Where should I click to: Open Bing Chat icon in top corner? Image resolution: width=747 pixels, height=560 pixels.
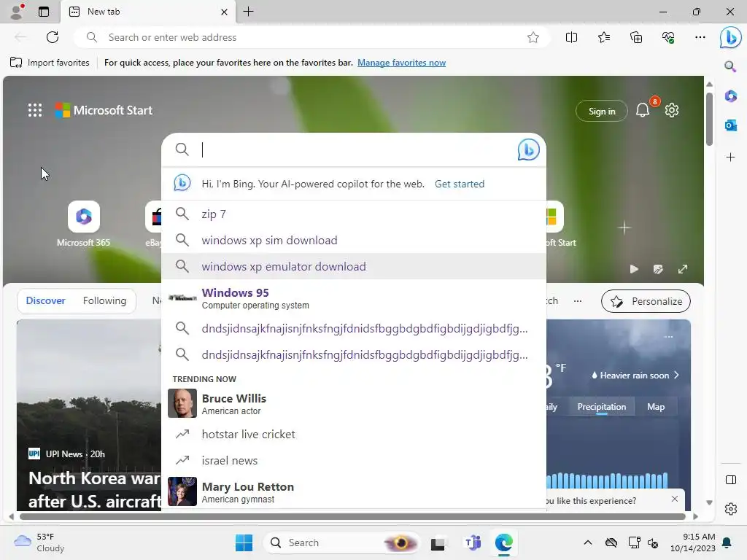tap(730, 37)
